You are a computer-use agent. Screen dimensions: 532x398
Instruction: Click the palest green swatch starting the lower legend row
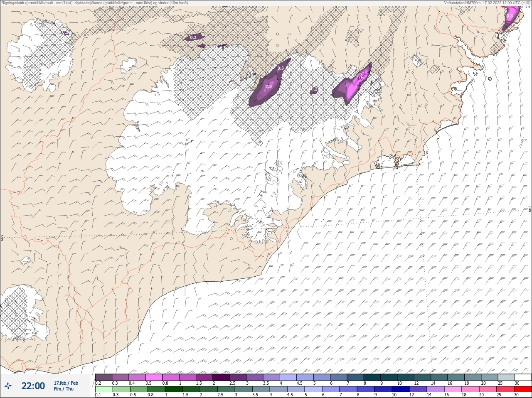point(103,389)
